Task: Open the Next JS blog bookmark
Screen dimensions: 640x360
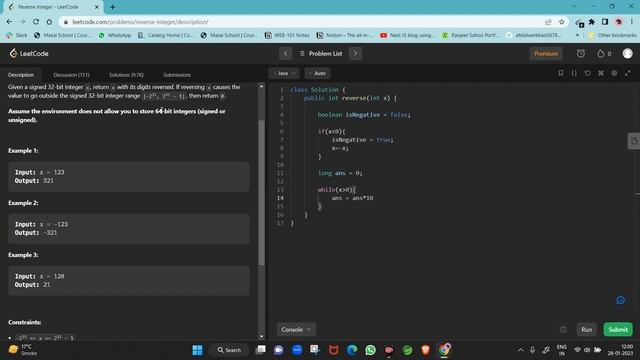Action: (407, 35)
